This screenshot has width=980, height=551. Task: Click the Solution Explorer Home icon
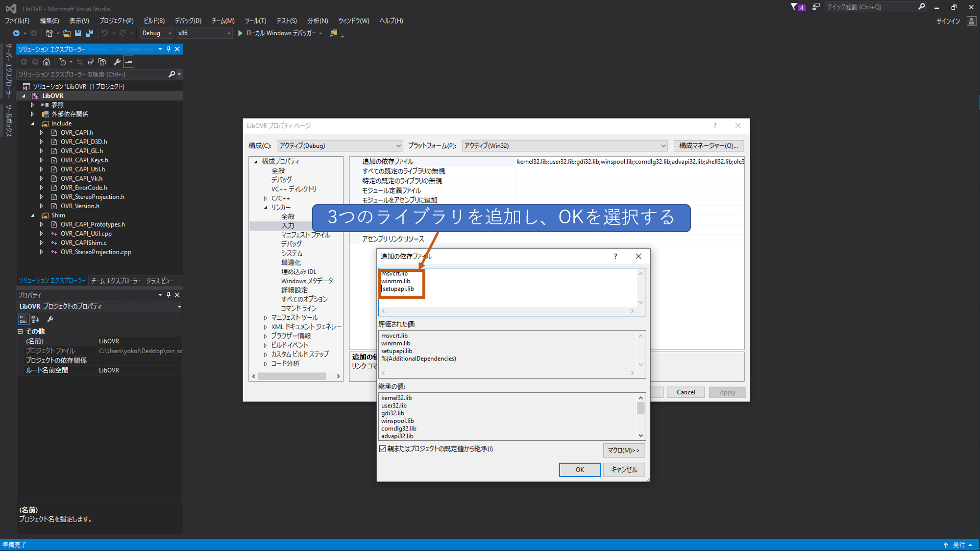coord(47,62)
